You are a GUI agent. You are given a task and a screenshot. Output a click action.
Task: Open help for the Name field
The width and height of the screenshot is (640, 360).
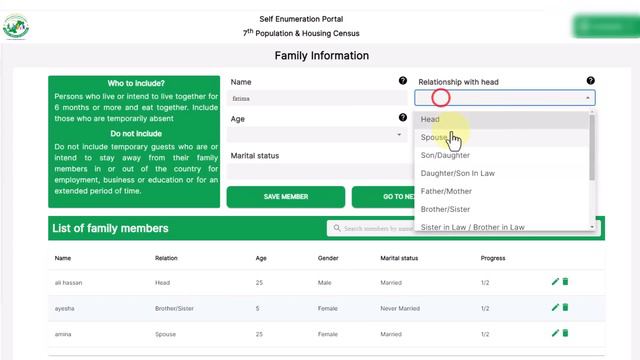click(x=402, y=81)
